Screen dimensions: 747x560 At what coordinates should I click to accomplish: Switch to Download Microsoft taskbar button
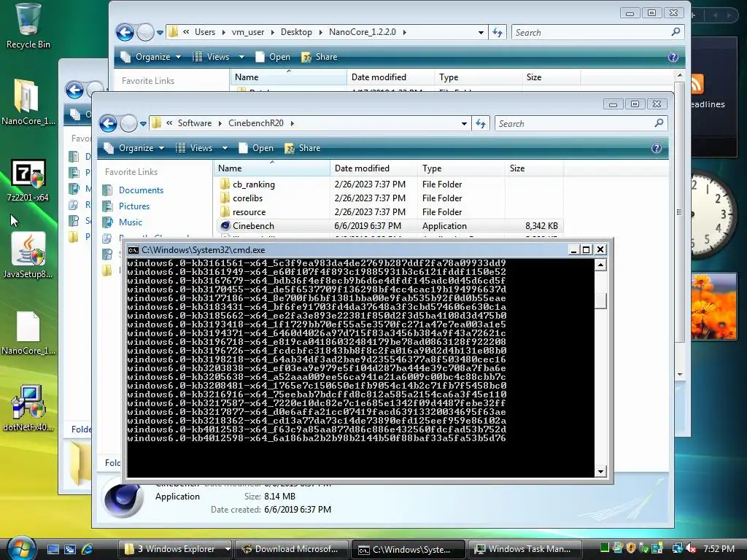292,549
